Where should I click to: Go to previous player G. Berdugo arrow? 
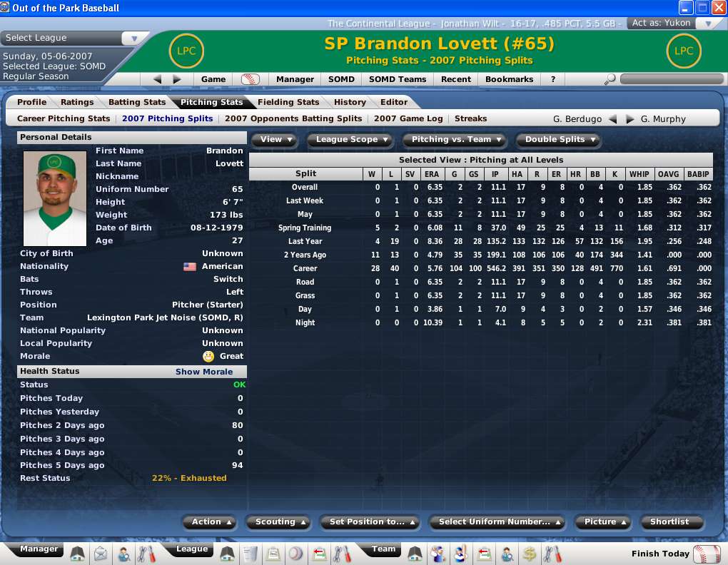click(613, 119)
